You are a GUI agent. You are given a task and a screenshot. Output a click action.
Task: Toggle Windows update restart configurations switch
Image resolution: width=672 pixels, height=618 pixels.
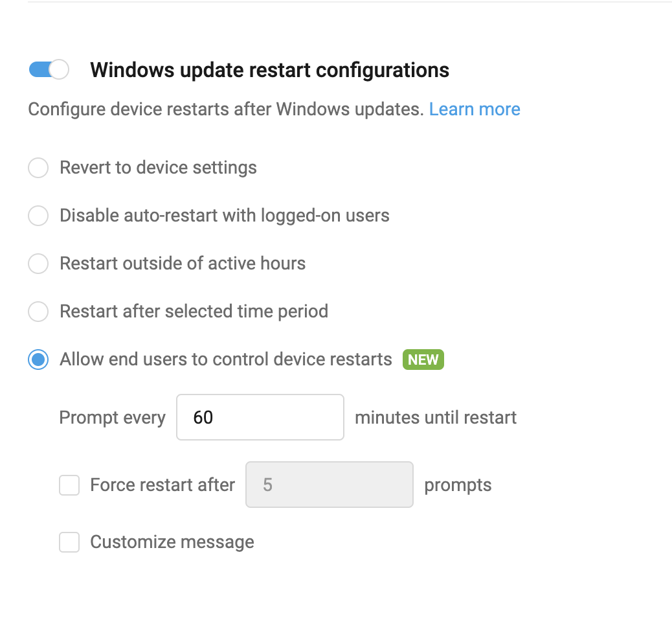pyautogui.click(x=49, y=69)
